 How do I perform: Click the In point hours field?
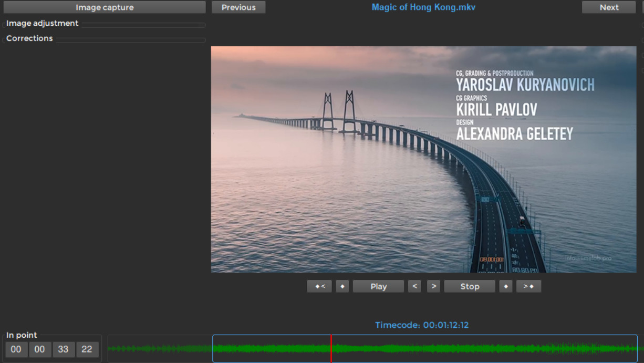click(16, 349)
